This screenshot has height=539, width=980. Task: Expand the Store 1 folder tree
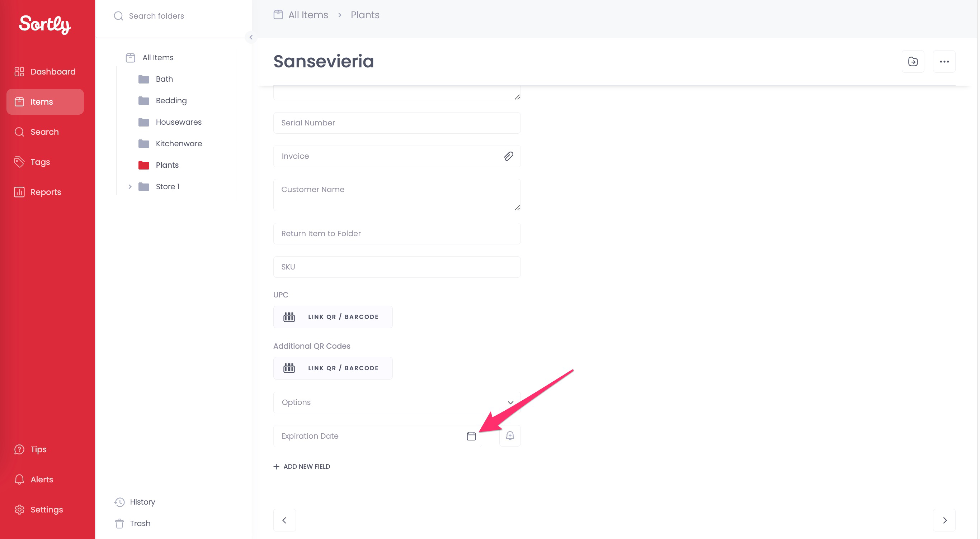point(130,186)
